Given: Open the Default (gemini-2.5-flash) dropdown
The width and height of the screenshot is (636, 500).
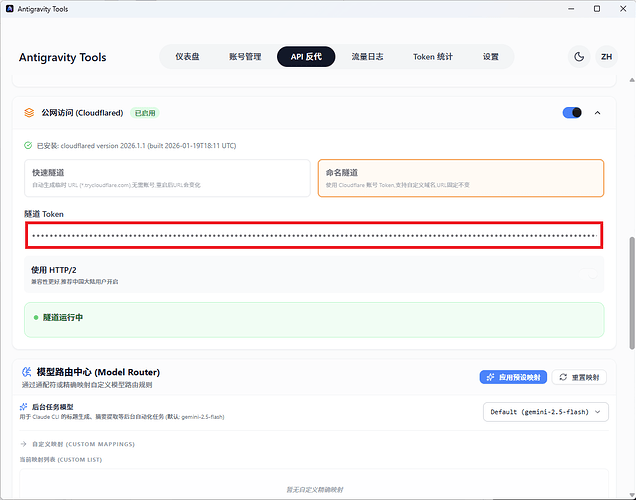Looking at the screenshot, I should click(x=546, y=412).
